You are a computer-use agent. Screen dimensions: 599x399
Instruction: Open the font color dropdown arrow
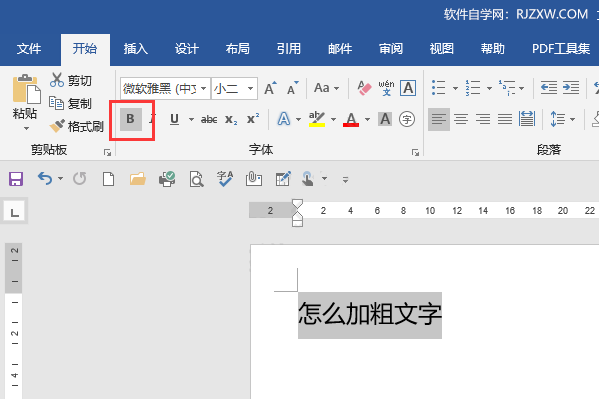pos(367,119)
